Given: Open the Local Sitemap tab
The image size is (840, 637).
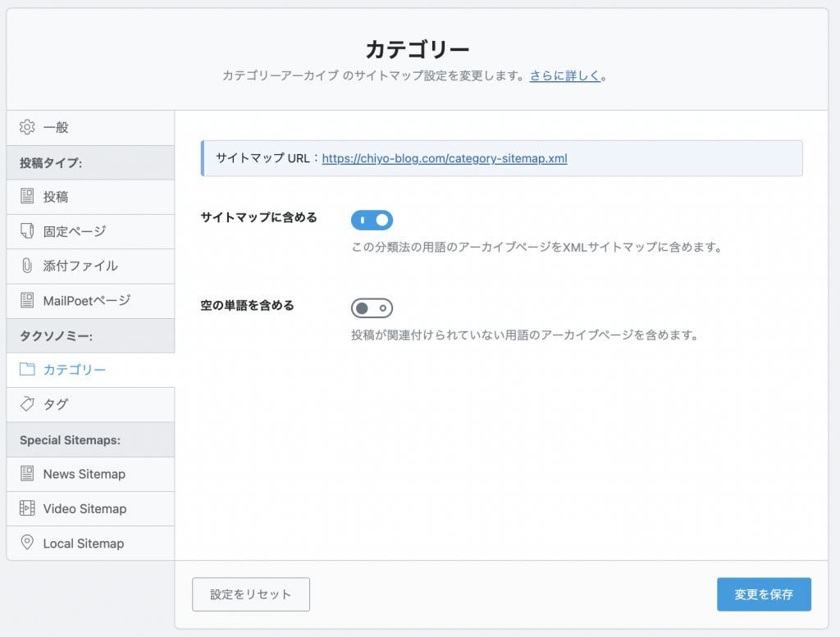Looking at the screenshot, I should point(90,544).
